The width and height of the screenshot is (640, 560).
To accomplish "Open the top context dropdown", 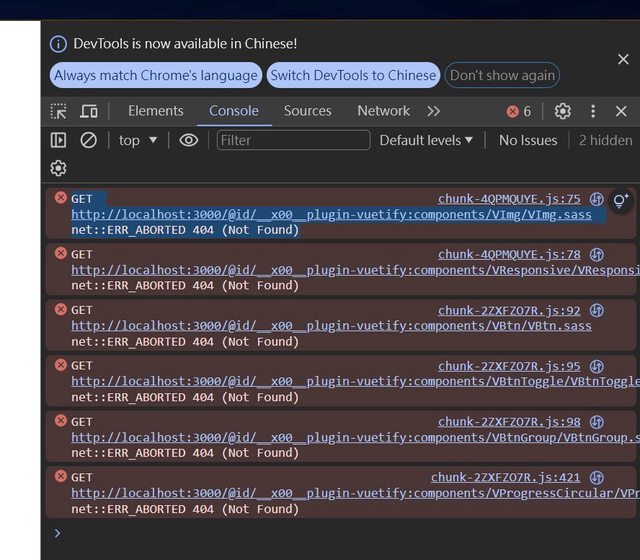I will (138, 140).
